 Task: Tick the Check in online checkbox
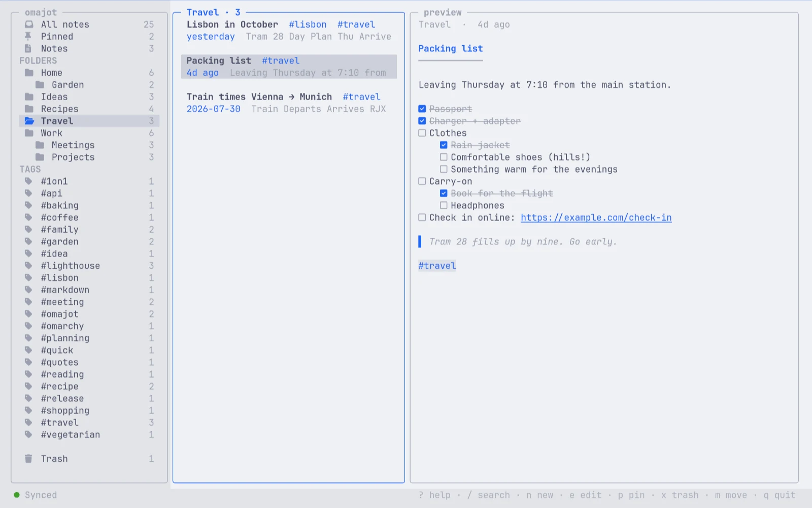pos(422,217)
